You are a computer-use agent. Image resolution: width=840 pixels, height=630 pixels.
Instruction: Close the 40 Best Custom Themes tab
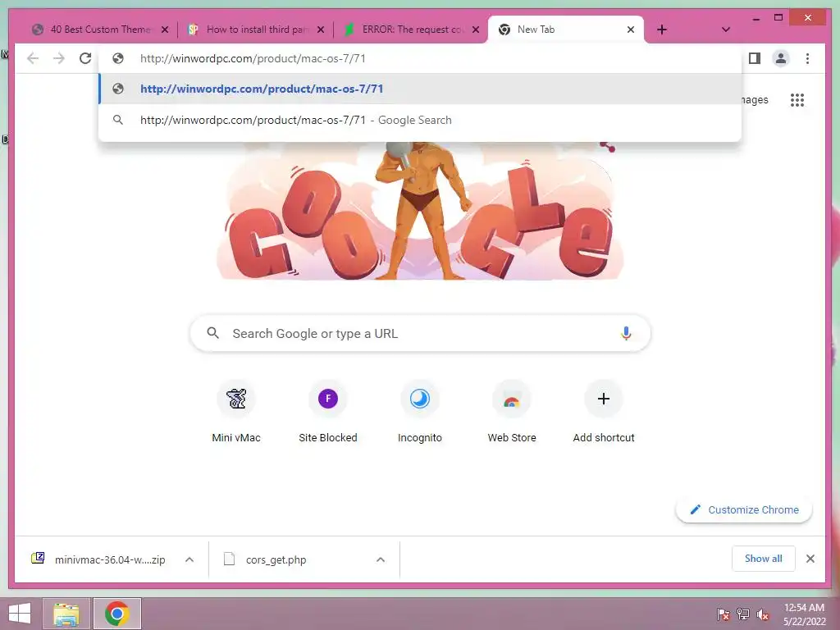coord(165,30)
